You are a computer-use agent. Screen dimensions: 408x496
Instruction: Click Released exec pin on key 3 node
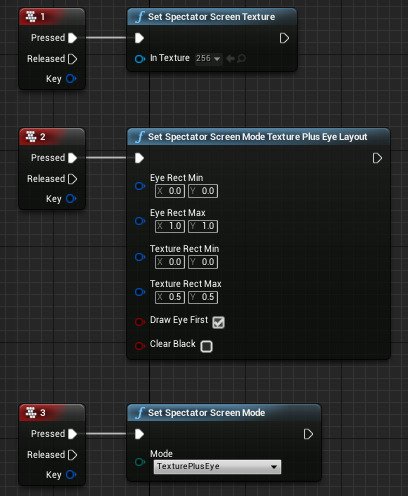click(72, 455)
